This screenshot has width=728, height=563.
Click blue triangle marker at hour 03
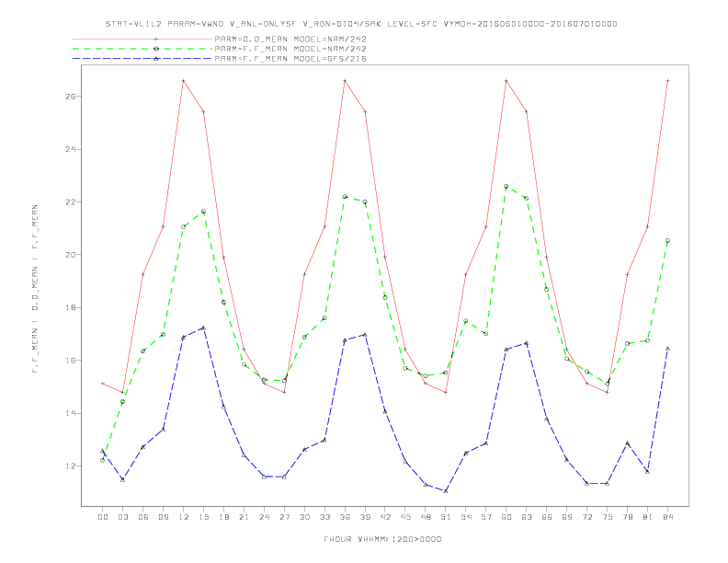(123, 479)
